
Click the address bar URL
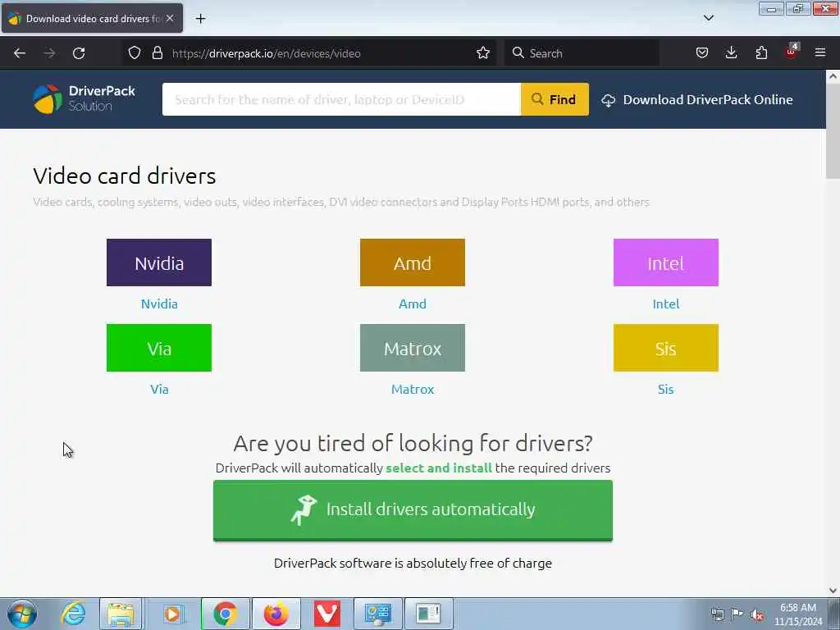tap(267, 53)
